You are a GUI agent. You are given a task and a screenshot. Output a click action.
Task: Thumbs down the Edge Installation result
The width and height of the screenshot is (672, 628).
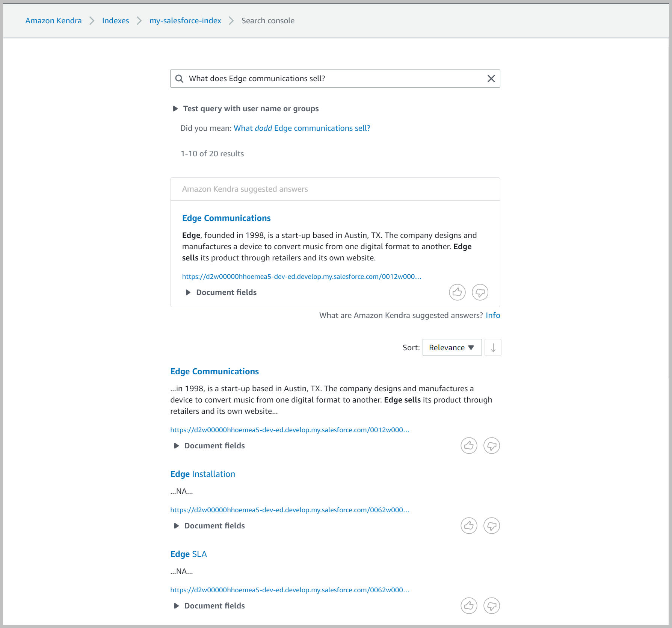(492, 526)
